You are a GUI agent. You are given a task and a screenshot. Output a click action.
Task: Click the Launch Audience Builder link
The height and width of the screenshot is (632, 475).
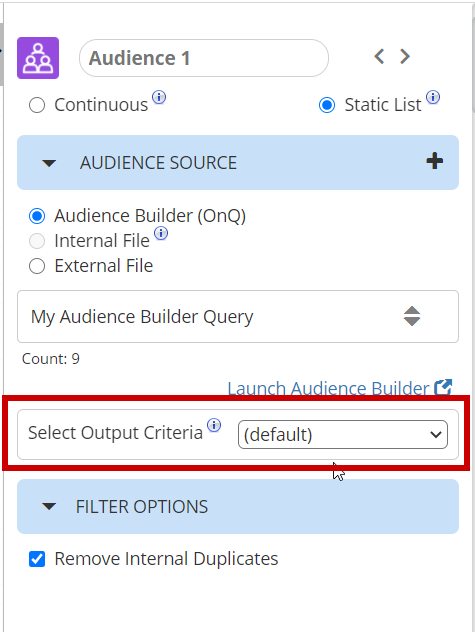coord(328,389)
